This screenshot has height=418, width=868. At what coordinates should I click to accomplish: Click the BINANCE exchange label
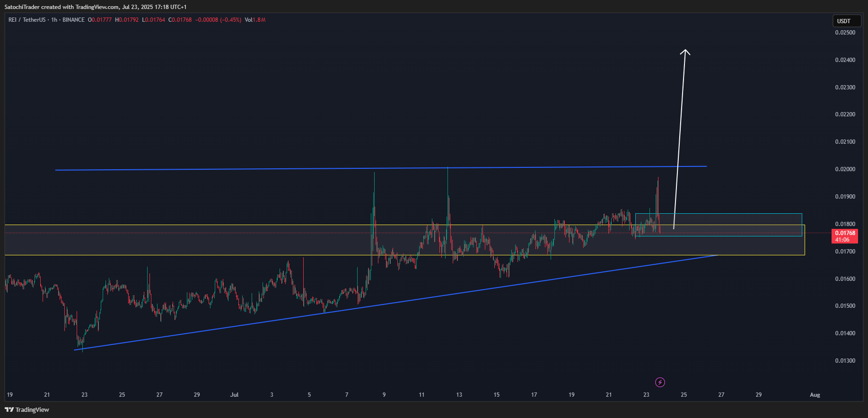(73, 20)
